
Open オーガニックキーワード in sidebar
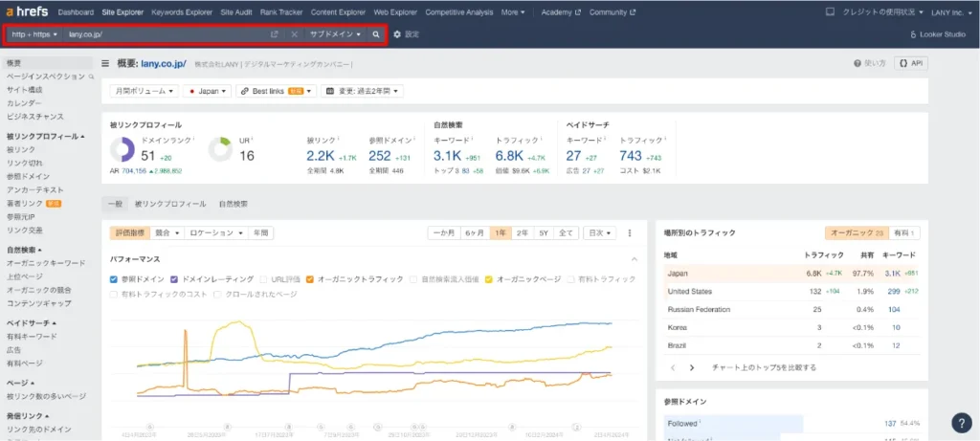click(x=46, y=263)
